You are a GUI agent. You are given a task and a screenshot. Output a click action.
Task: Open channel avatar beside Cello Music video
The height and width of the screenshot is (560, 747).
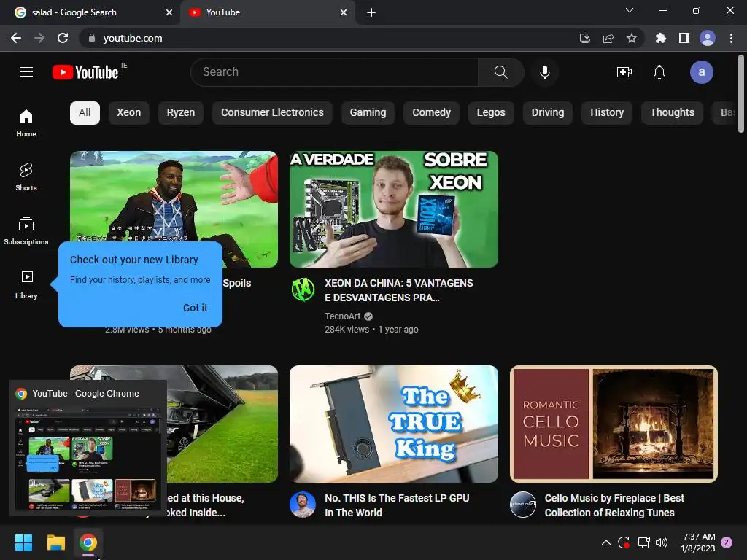[x=522, y=505]
